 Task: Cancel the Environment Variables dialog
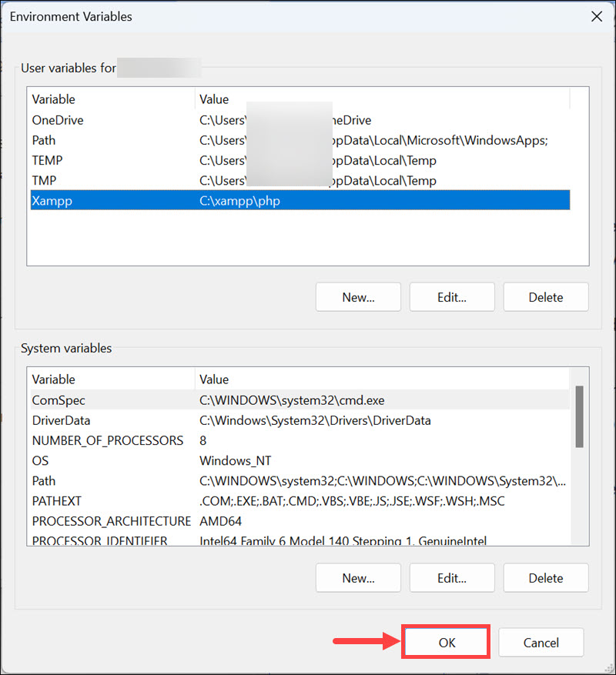click(541, 642)
